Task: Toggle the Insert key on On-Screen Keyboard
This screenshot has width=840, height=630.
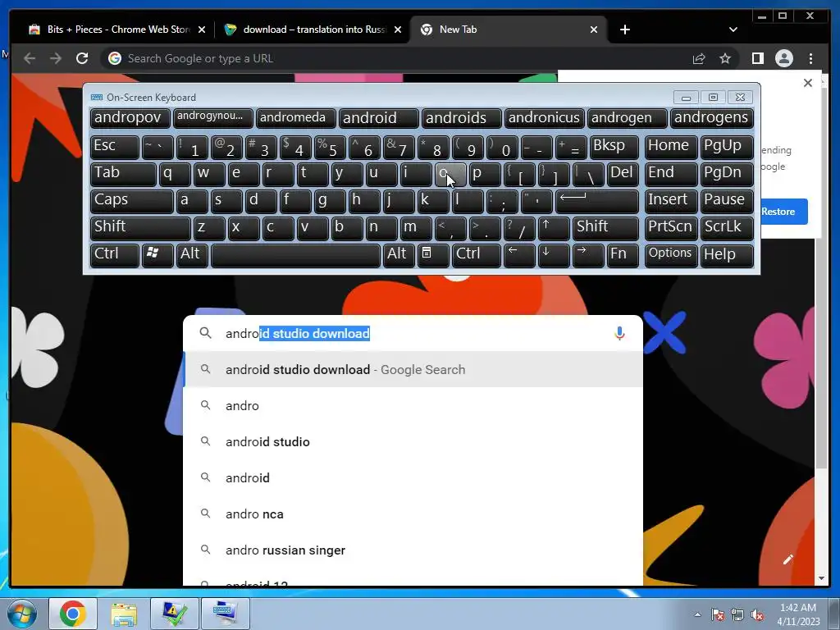Action: (671, 200)
